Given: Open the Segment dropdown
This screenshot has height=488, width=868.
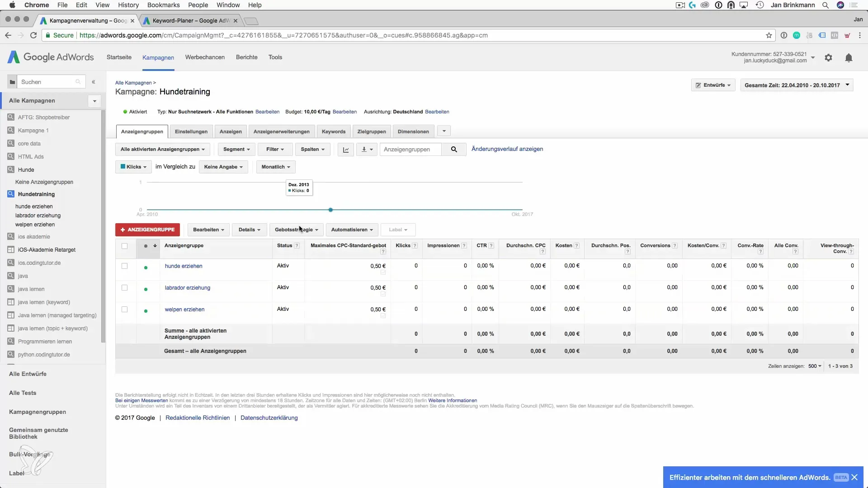Looking at the screenshot, I should click(x=236, y=150).
